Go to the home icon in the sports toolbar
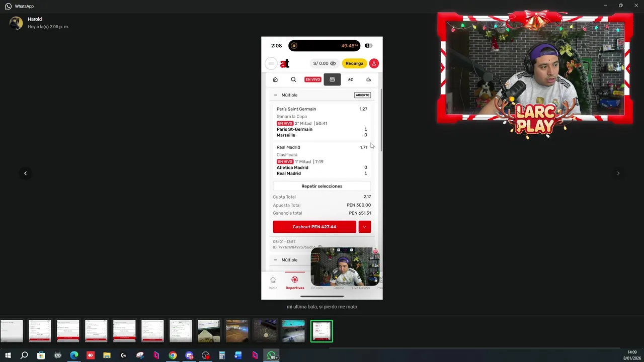Image resolution: width=644 pixels, height=362 pixels. pyautogui.click(x=275, y=79)
